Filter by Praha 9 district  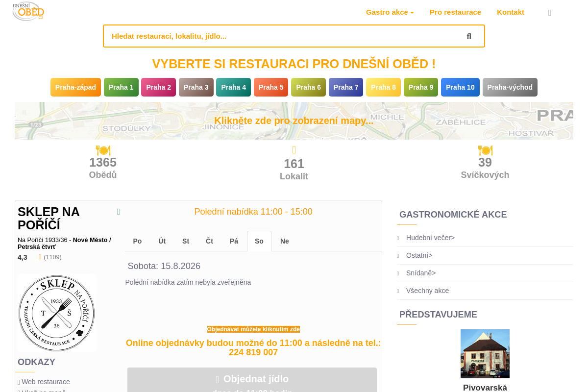coord(421,87)
